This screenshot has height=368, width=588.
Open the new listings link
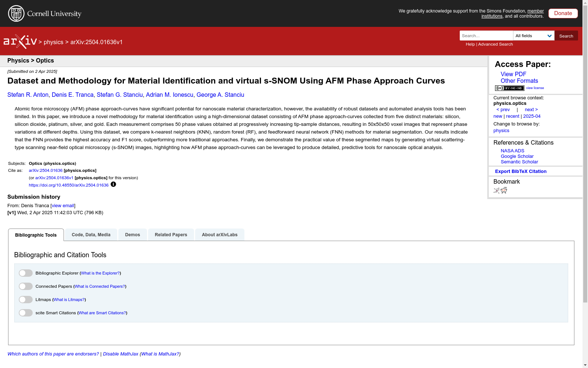(x=498, y=116)
